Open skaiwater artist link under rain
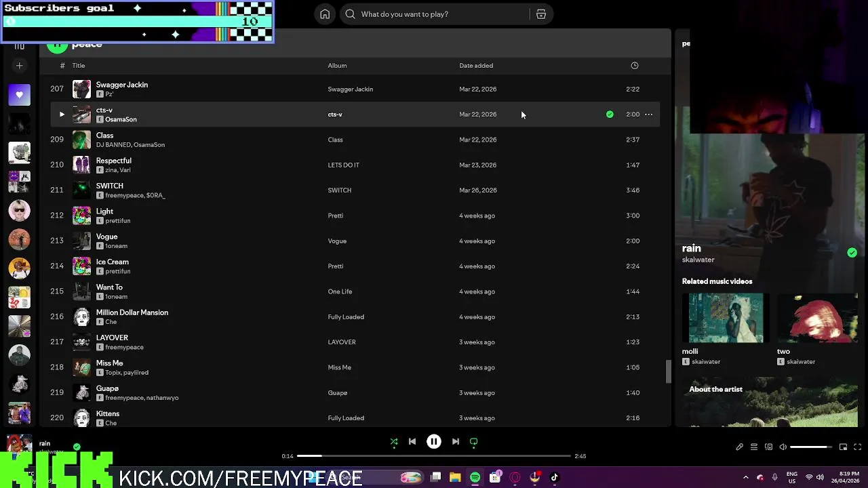 click(x=698, y=260)
